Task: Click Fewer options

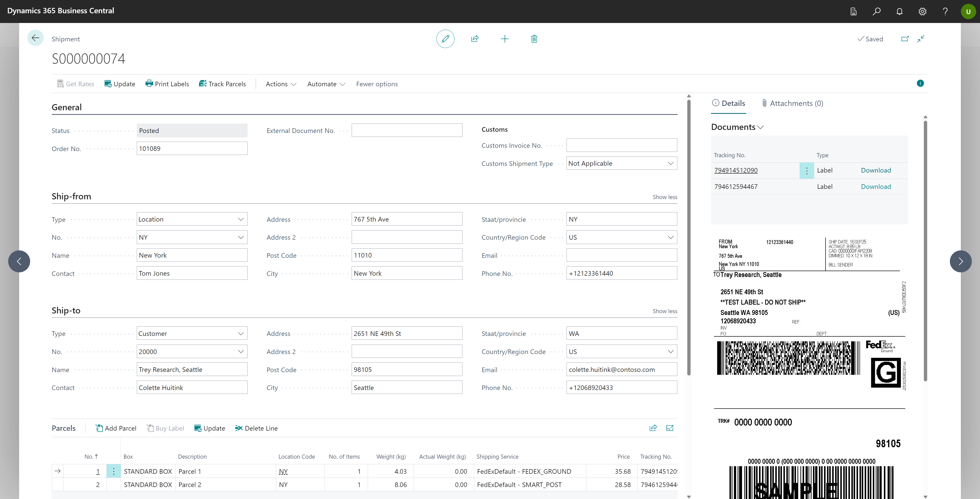Action: click(377, 84)
